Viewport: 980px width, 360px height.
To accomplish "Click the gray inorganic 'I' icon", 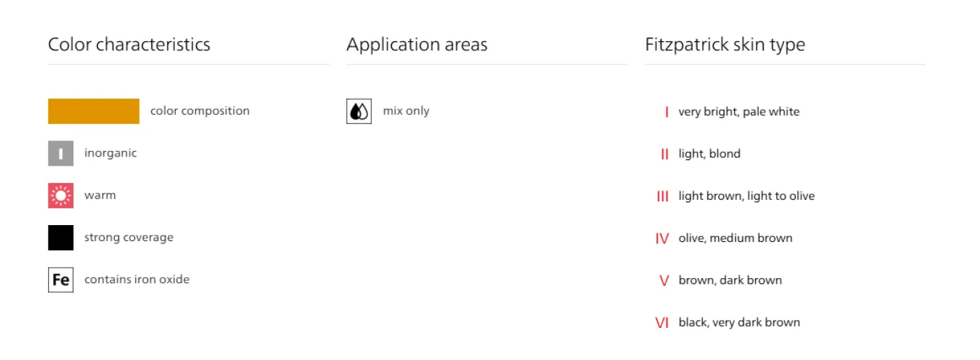I will 61,153.
